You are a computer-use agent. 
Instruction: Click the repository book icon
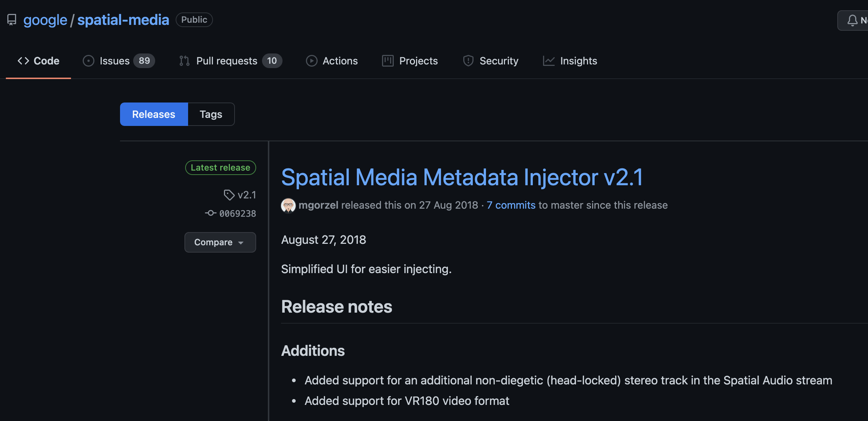coord(12,20)
